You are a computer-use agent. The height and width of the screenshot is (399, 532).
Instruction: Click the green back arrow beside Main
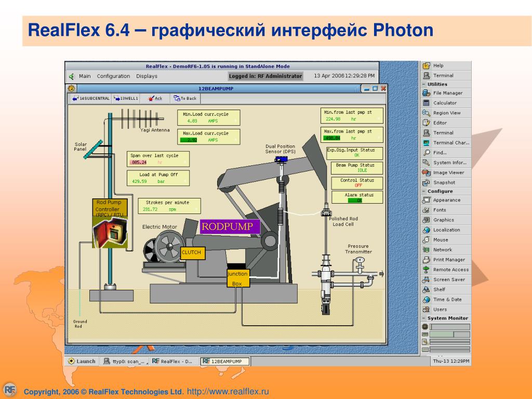[71, 76]
